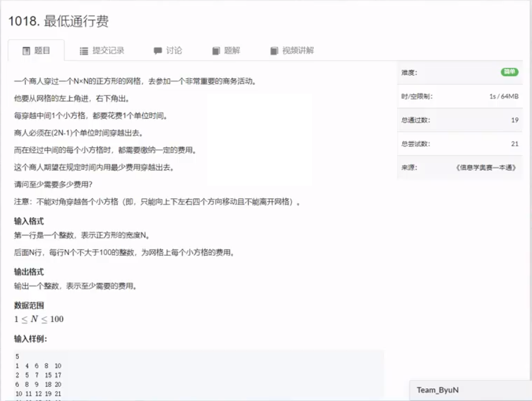The image size is (532, 401).
Task: Switch to the 题解 tab
Action: click(x=226, y=50)
